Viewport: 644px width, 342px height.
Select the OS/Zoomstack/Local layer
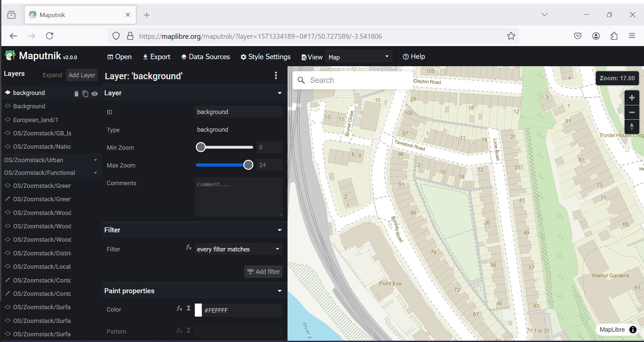51,266
